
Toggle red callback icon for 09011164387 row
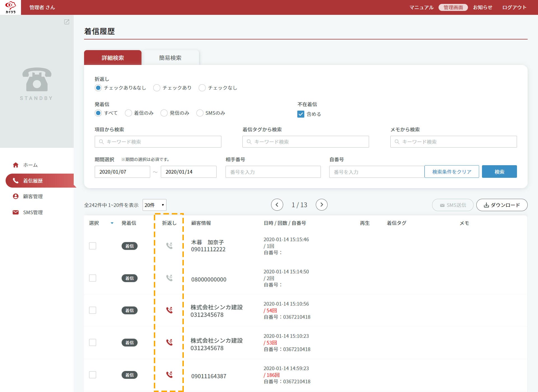(x=169, y=374)
